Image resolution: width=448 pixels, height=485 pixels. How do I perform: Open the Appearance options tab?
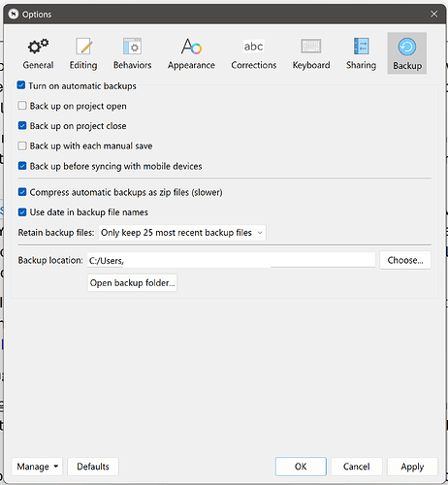(191, 53)
